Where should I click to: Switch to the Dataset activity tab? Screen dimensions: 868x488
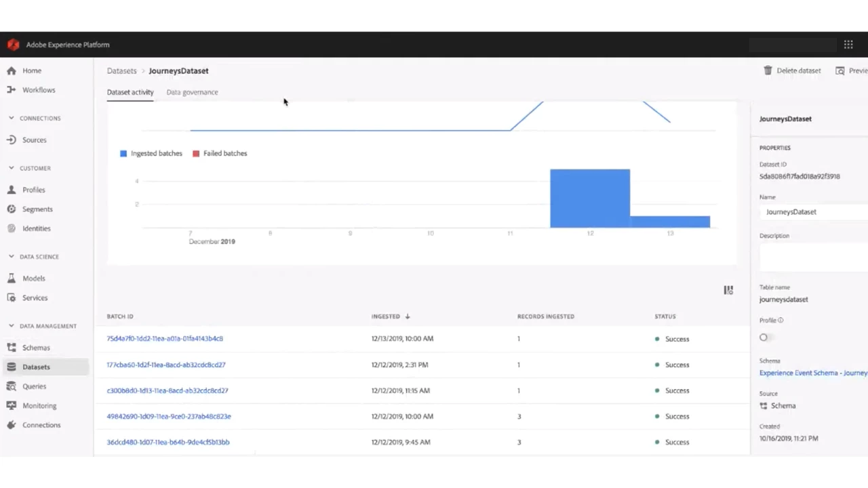tap(130, 92)
